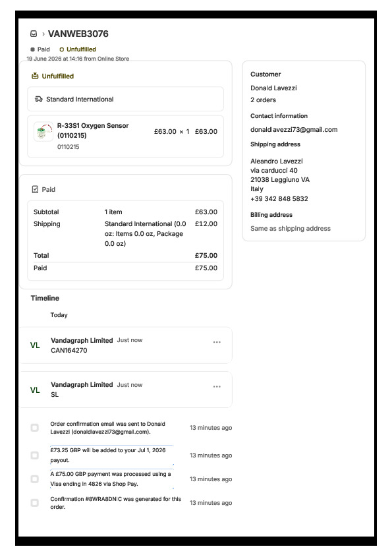The width and height of the screenshot is (392, 555).
Task: Click the Paid status badge under order number
Action: [40, 49]
